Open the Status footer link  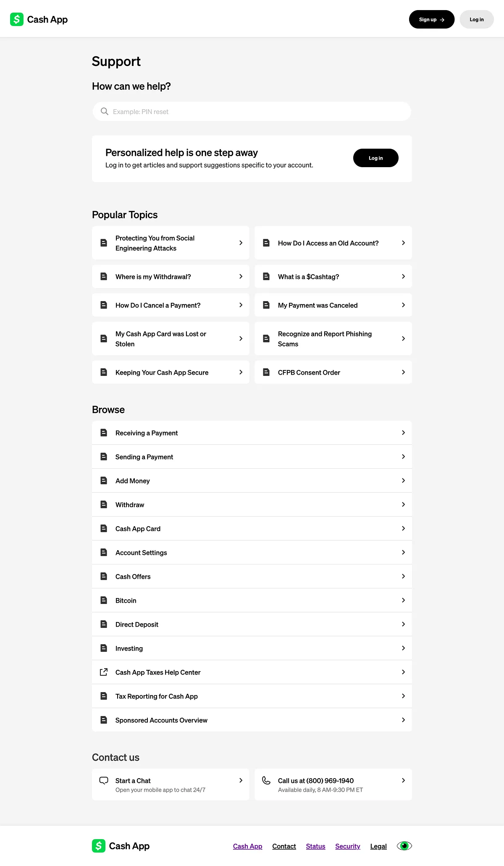pos(315,846)
